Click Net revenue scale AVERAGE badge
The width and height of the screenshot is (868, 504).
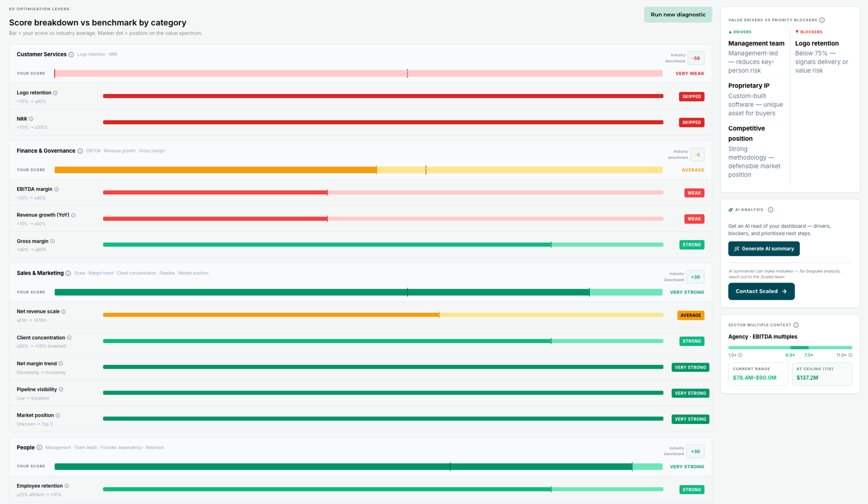[x=691, y=316]
